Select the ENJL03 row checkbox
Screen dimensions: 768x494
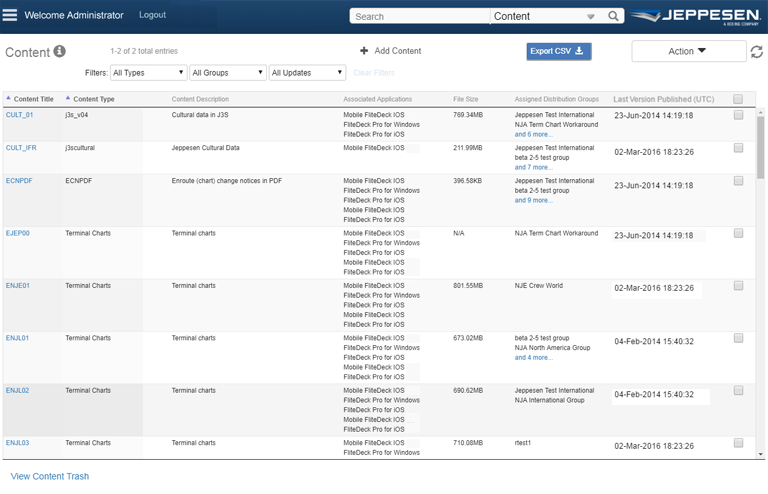738,443
